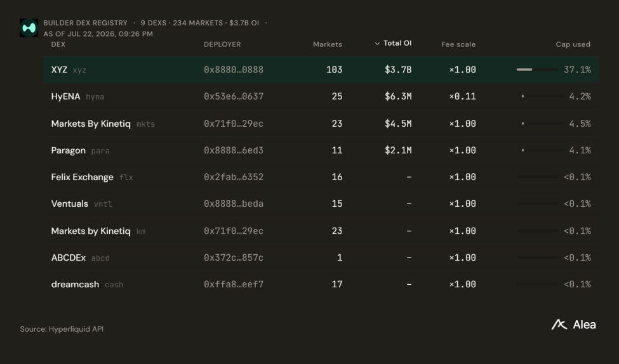This screenshot has height=364, width=619.
Task: Select Markets by Kinetiq km row
Action: pyautogui.click(x=321, y=231)
